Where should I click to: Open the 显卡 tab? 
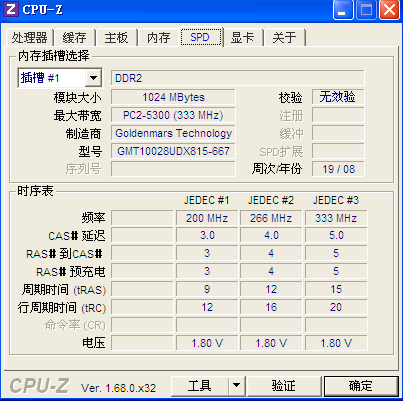click(243, 37)
